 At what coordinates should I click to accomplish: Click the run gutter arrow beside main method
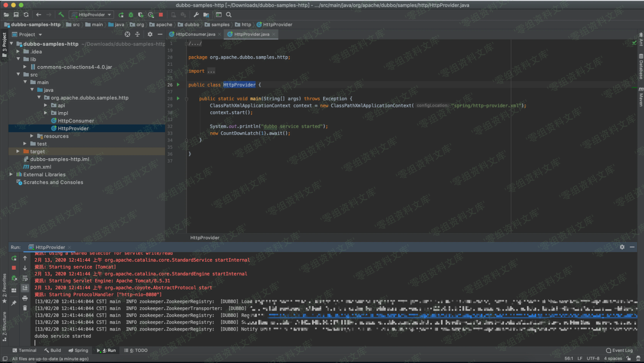click(178, 99)
